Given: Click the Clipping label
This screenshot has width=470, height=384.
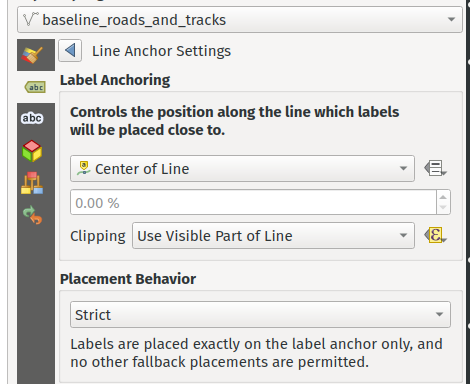Looking at the screenshot, I should (98, 236).
